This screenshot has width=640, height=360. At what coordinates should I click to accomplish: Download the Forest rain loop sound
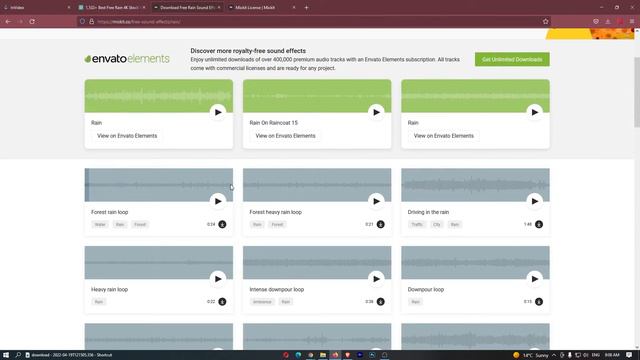pos(222,224)
